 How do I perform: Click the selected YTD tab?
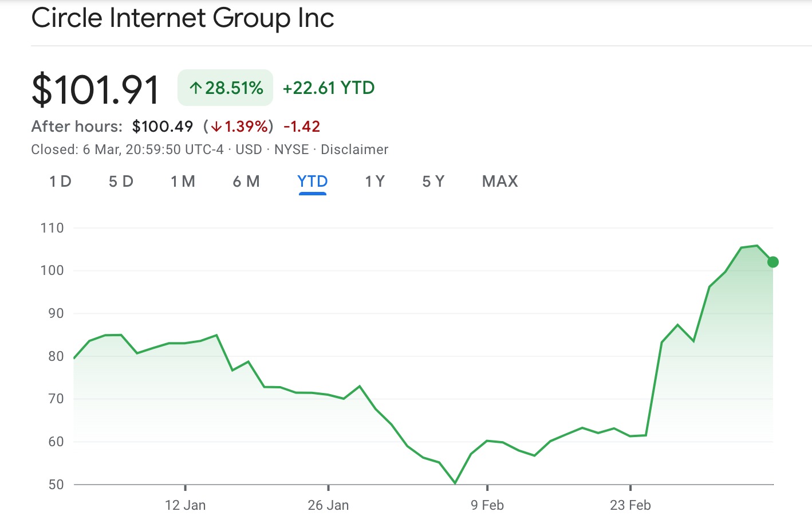pos(312,182)
